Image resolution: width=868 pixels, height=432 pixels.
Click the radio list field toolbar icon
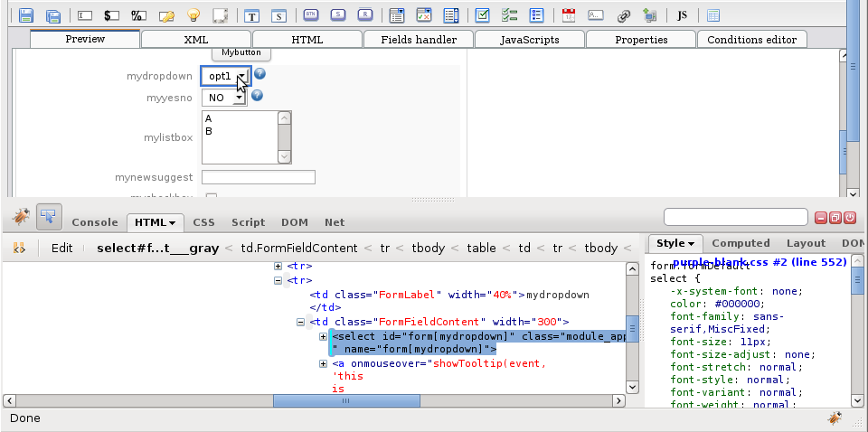click(536, 15)
